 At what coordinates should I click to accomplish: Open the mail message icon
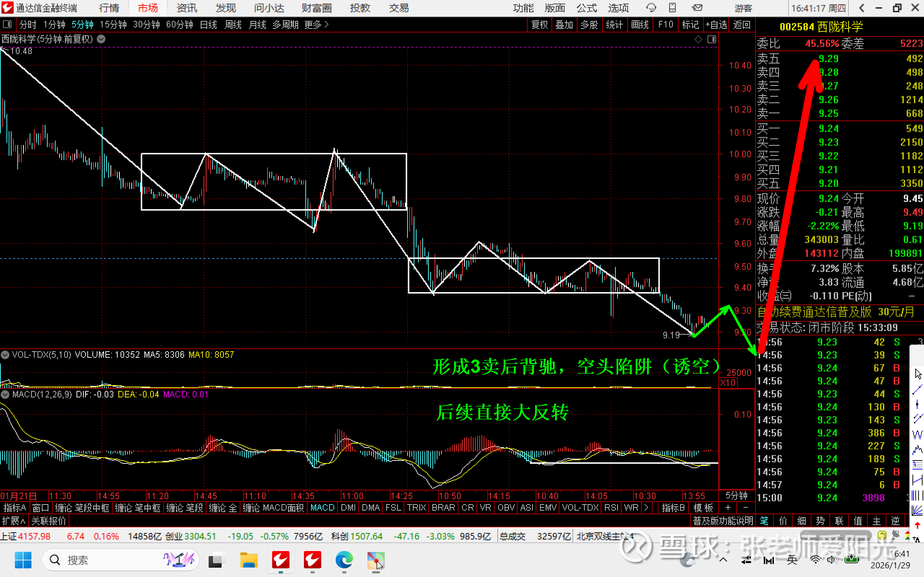point(697,8)
